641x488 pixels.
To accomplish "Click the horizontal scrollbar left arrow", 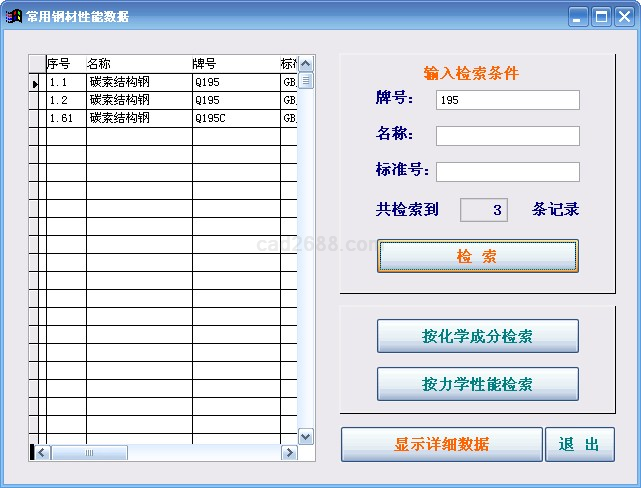I will 42,453.
